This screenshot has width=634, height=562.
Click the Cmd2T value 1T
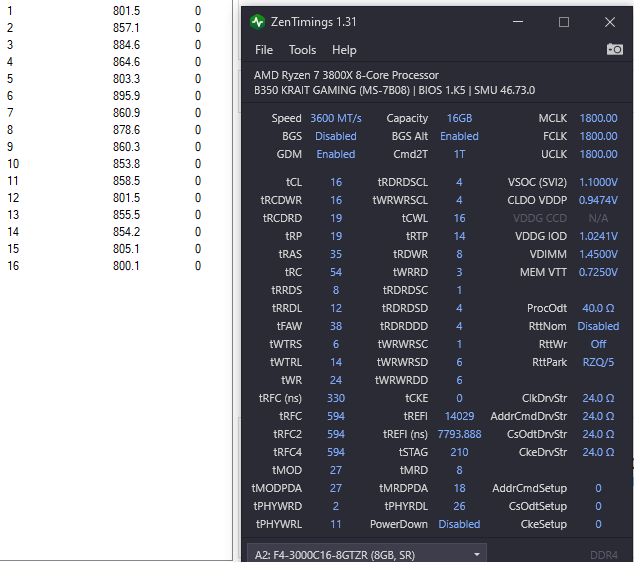[459, 154]
